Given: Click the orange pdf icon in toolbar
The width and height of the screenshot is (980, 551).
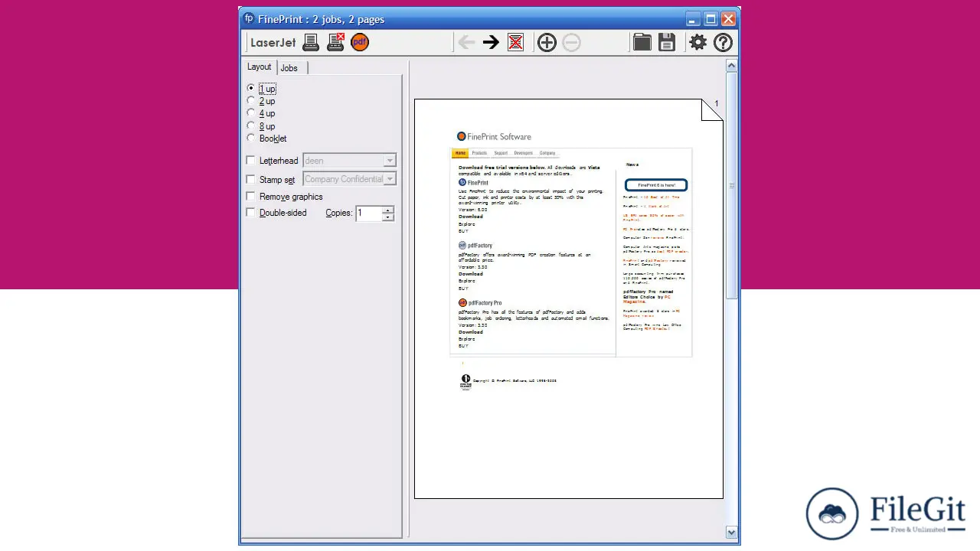Looking at the screenshot, I should [x=360, y=42].
